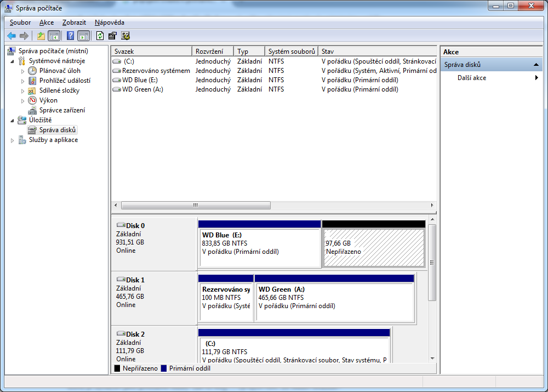Click the black Nepřiřazeno legend swatch
This screenshot has width=548, height=392.
(117, 368)
